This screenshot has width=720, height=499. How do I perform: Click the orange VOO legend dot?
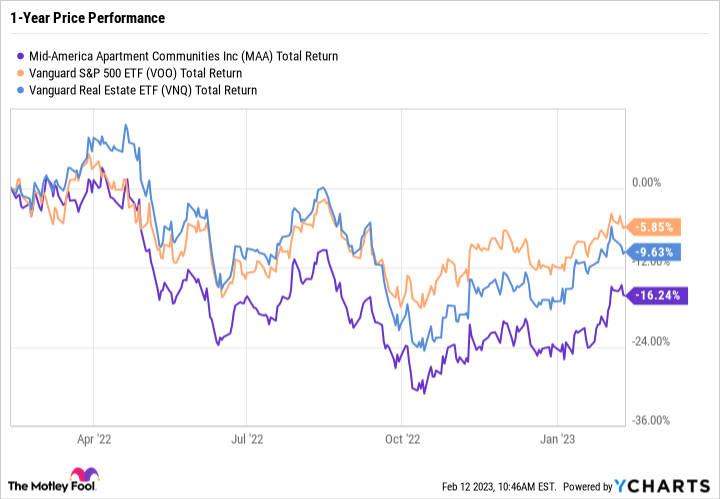[x=23, y=73]
